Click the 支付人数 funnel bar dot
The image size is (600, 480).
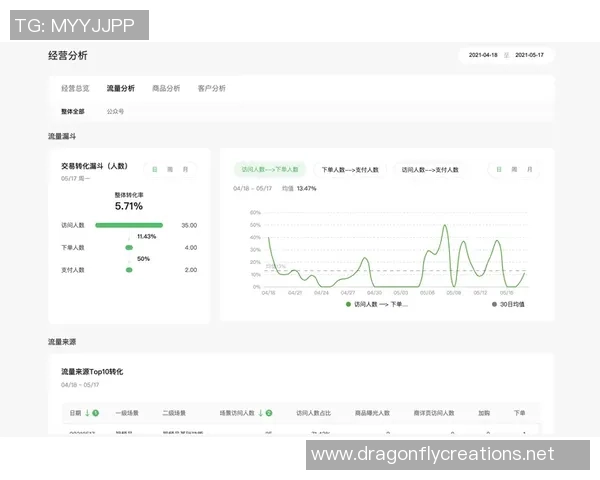point(129,270)
